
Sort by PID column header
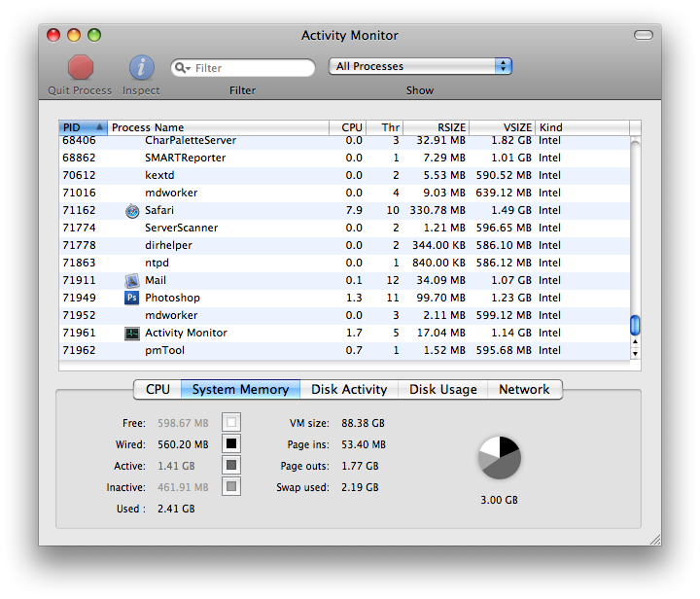coord(83,127)
